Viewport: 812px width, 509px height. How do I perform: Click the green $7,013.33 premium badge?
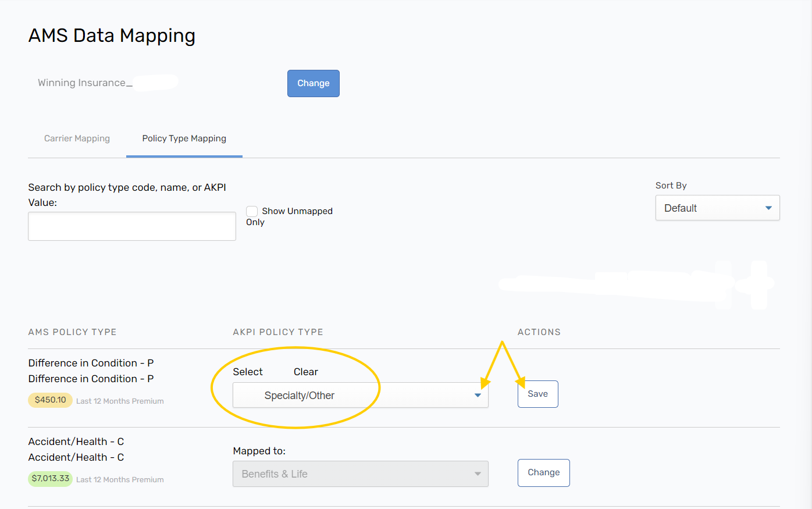click(x=51, y=479)
